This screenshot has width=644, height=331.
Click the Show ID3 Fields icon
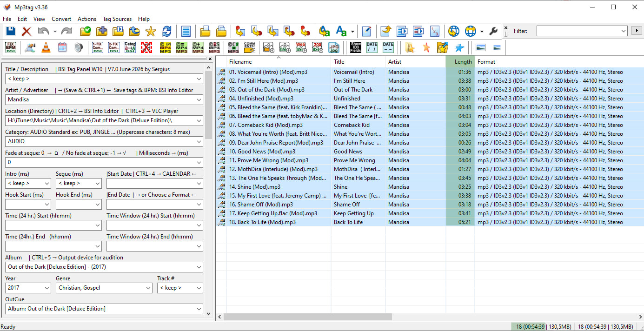point(356,47)
